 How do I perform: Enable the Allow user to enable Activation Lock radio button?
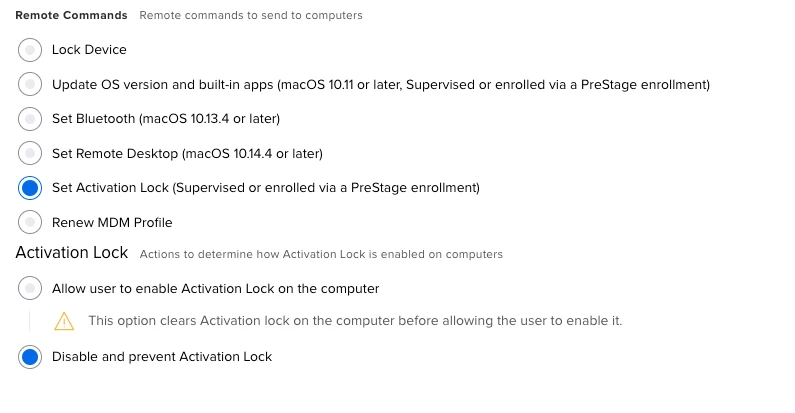tap(30, 288)
